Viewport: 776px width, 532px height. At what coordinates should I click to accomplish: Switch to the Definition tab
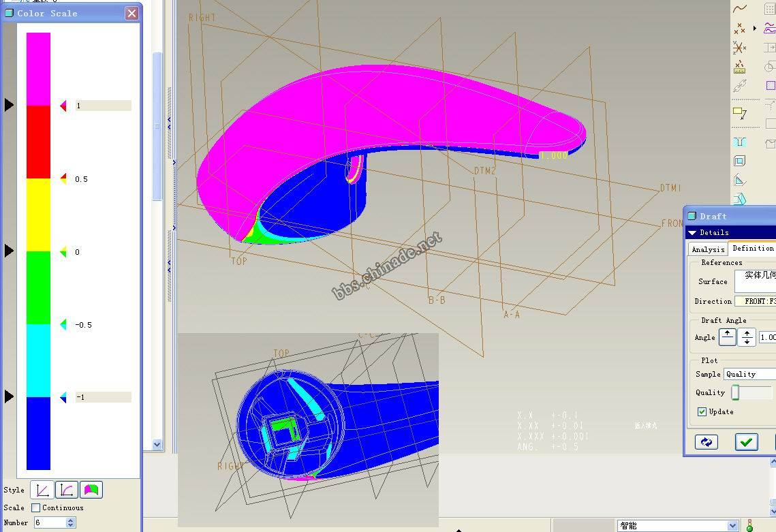[753, 249]
